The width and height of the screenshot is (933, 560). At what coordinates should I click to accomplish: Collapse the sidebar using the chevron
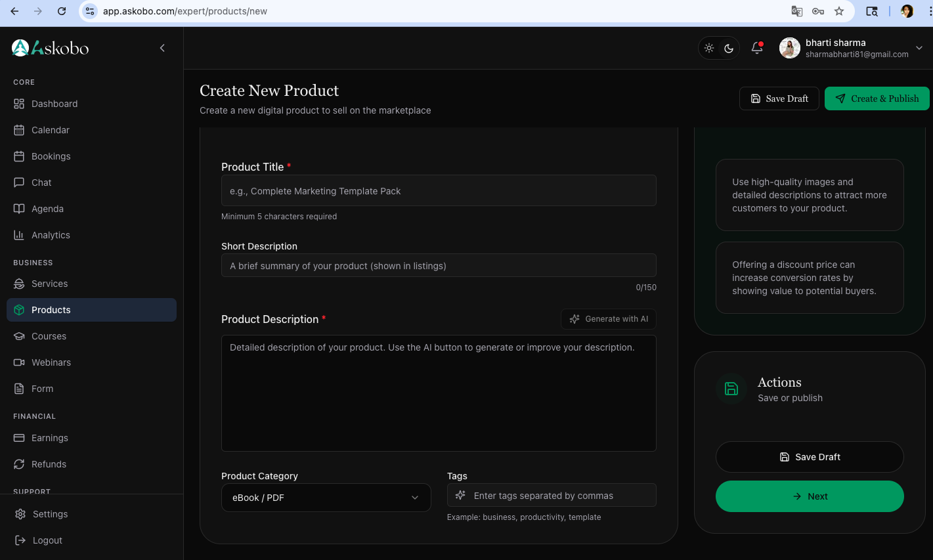pos(162,47)
